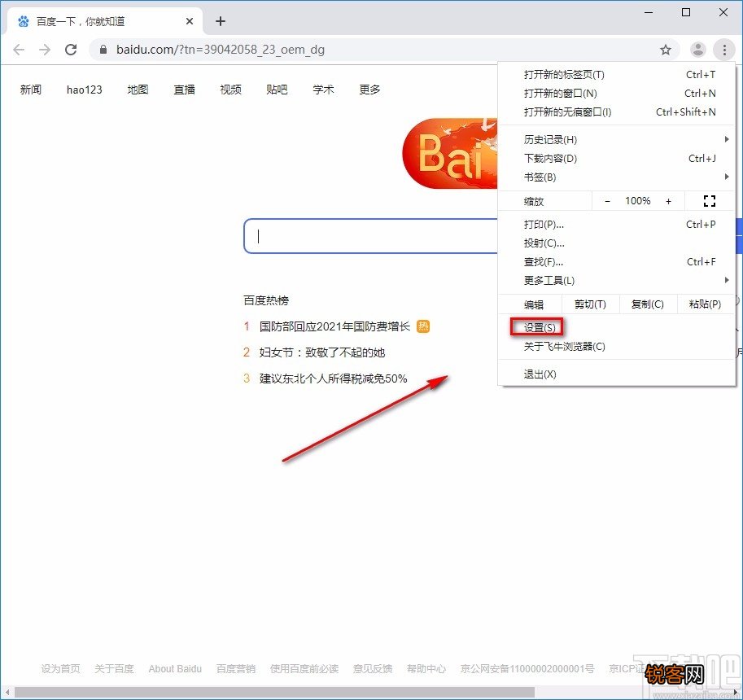Open the 视频 navigation link
743x700 pixels.
pos(231,90)
